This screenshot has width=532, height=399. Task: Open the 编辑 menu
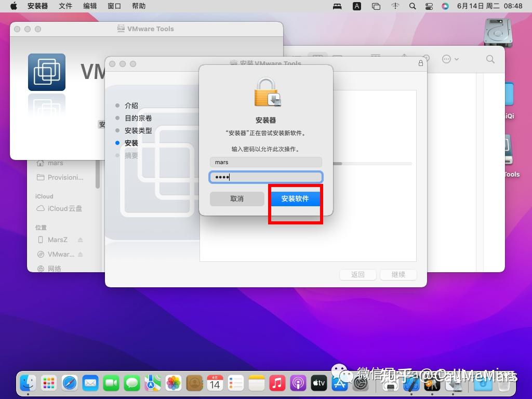click(x=90, y=6)
